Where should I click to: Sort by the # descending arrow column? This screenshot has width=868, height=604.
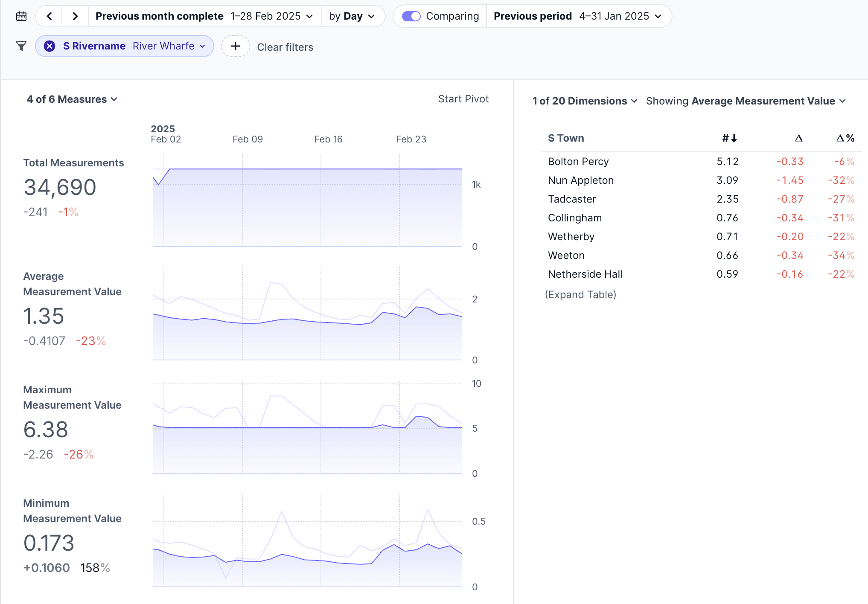(729, 138)
